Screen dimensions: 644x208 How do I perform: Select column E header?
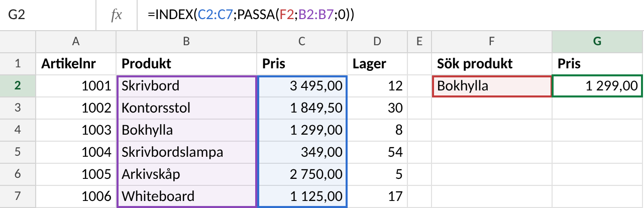click(419, 42)
